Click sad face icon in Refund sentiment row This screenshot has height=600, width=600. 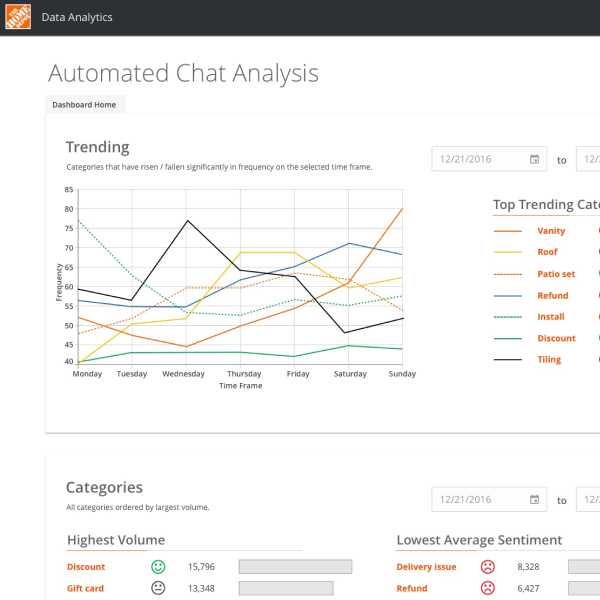click(x=488, y=588)
